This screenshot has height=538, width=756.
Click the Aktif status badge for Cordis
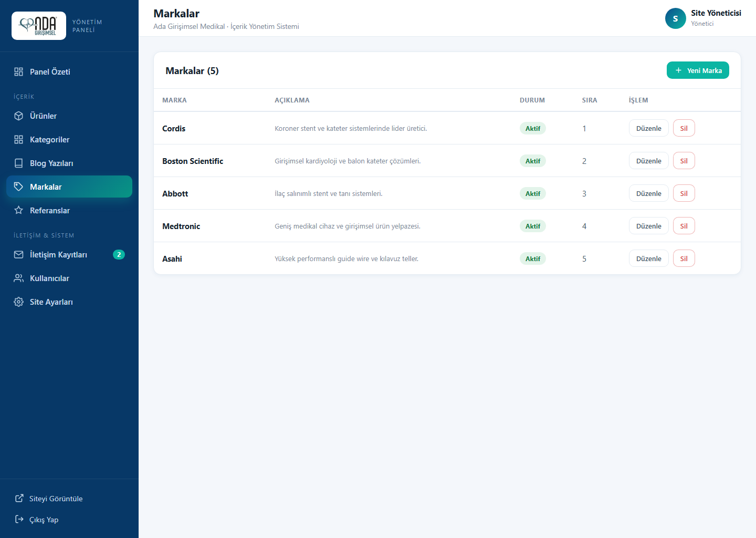pos(533,129)
